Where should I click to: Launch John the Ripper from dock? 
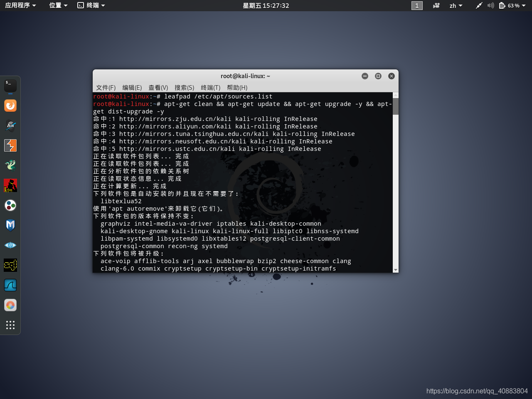point(10,185)
